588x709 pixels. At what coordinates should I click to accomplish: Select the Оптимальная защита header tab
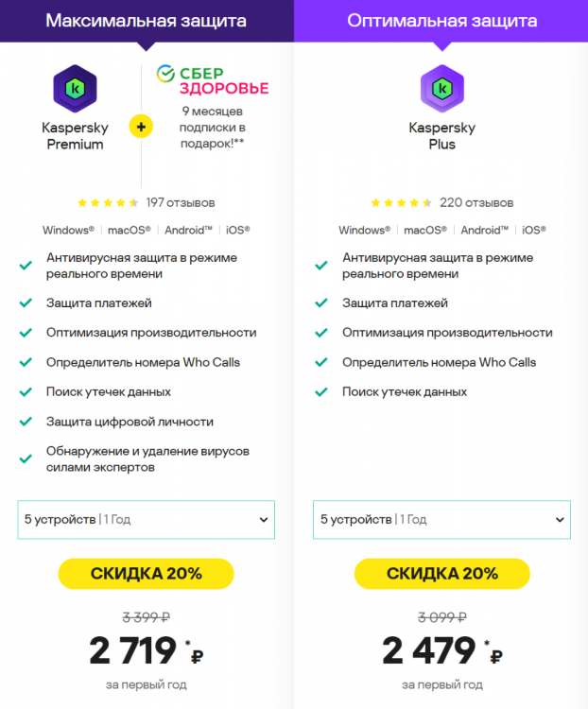click(441, 21)
